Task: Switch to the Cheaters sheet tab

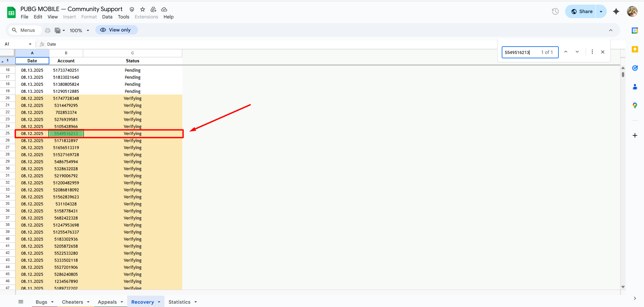Action: point(72,302)
